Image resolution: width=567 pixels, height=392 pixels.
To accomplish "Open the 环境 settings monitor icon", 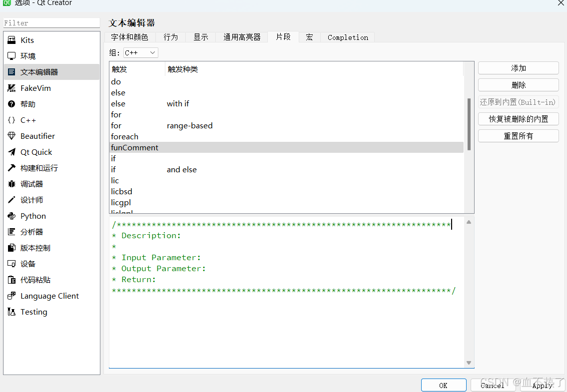I will (11, 56).
